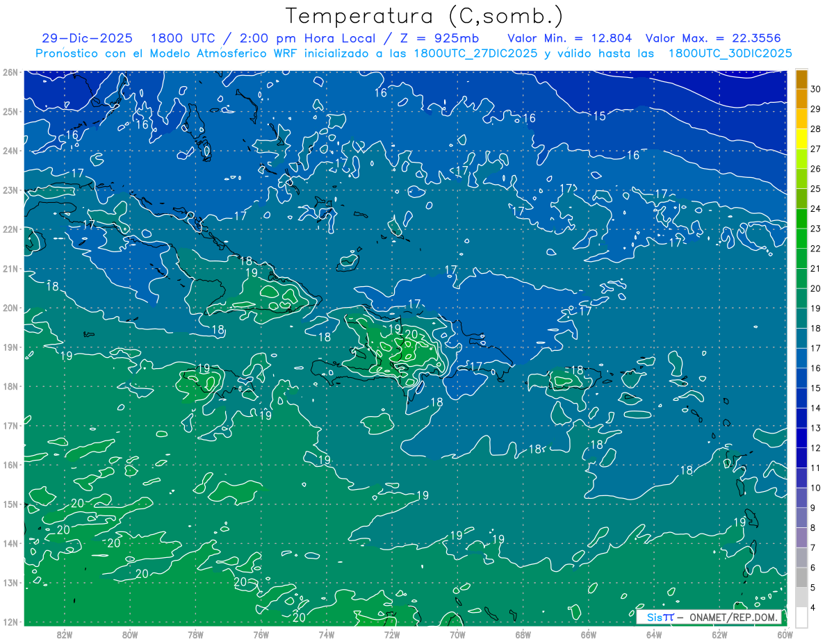
Task: Click the "23N" latitude axis label
Action: point(10,190)
